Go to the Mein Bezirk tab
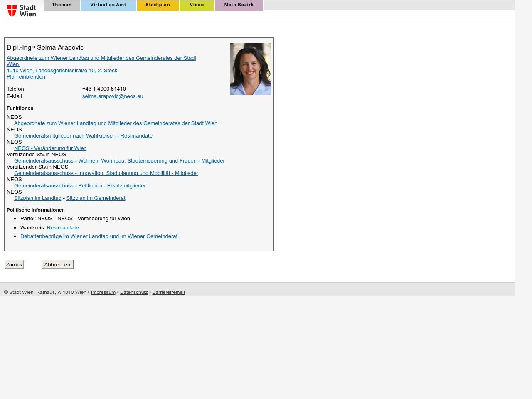Screen dimensions: 532x399 point(239,5)
